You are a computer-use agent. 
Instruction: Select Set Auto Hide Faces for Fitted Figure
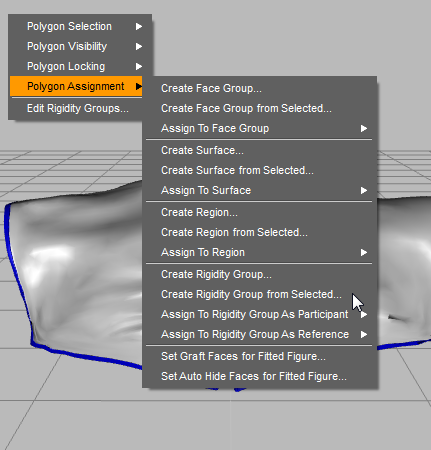(260, 376)
